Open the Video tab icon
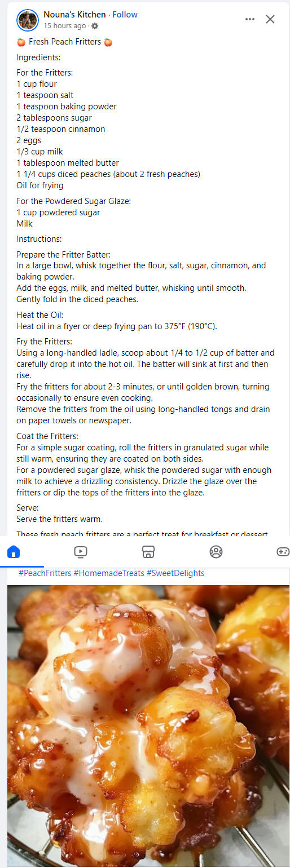The image size is (290, 868). [81, 552]
